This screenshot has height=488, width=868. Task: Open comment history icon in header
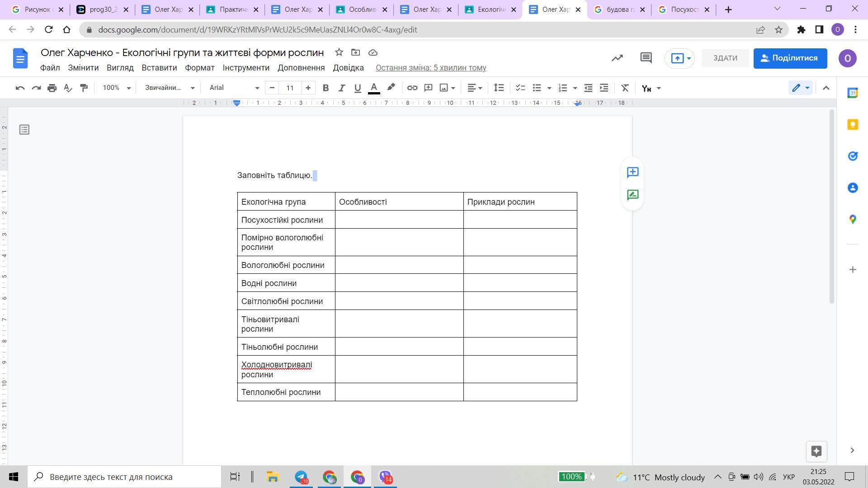tap(646, 58)
